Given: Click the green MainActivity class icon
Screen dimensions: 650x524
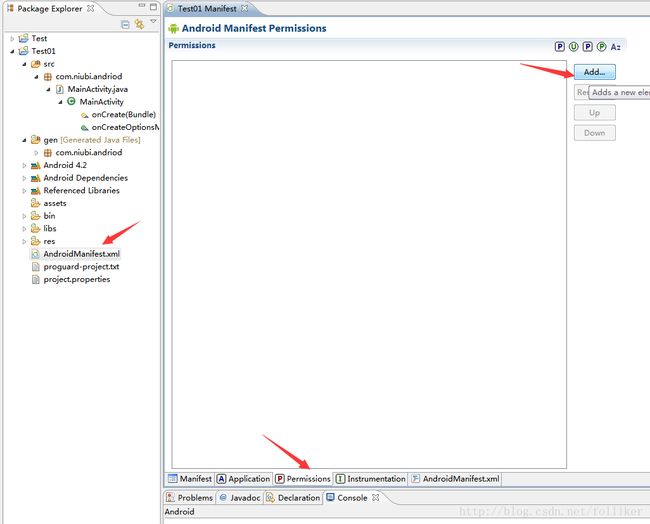Looking at the screenshot, I should click(x=71, y=101).
